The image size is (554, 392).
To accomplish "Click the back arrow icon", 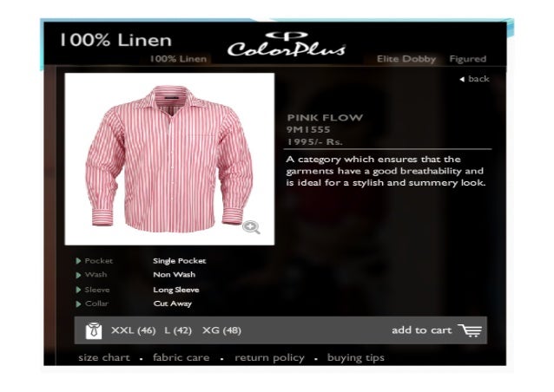I will [462, 80].
